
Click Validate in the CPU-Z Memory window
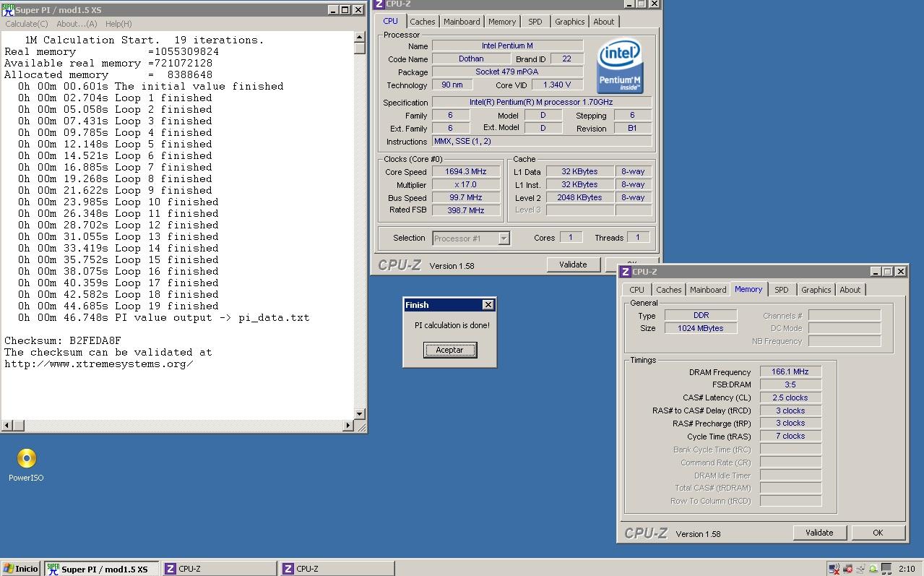pos(819,533)
